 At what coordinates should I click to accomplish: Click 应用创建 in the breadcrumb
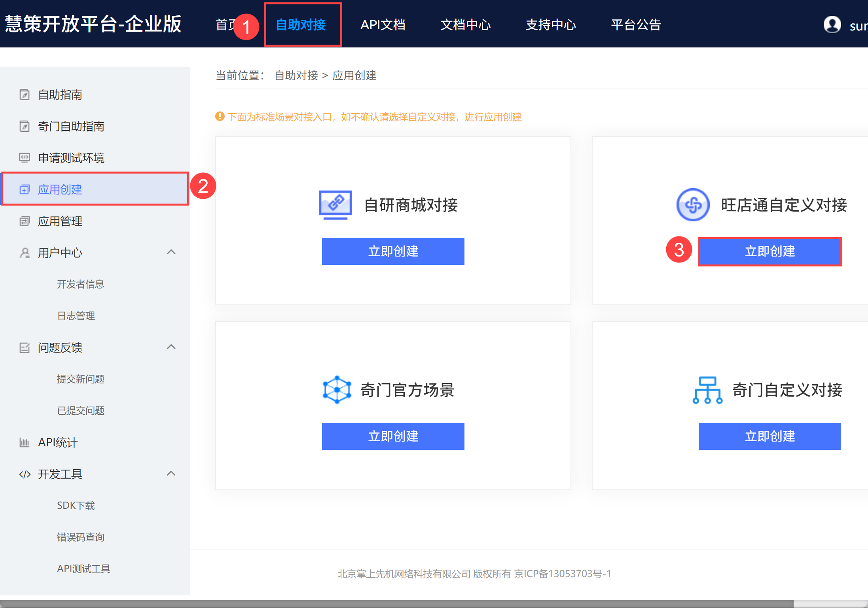pos(354,76)
